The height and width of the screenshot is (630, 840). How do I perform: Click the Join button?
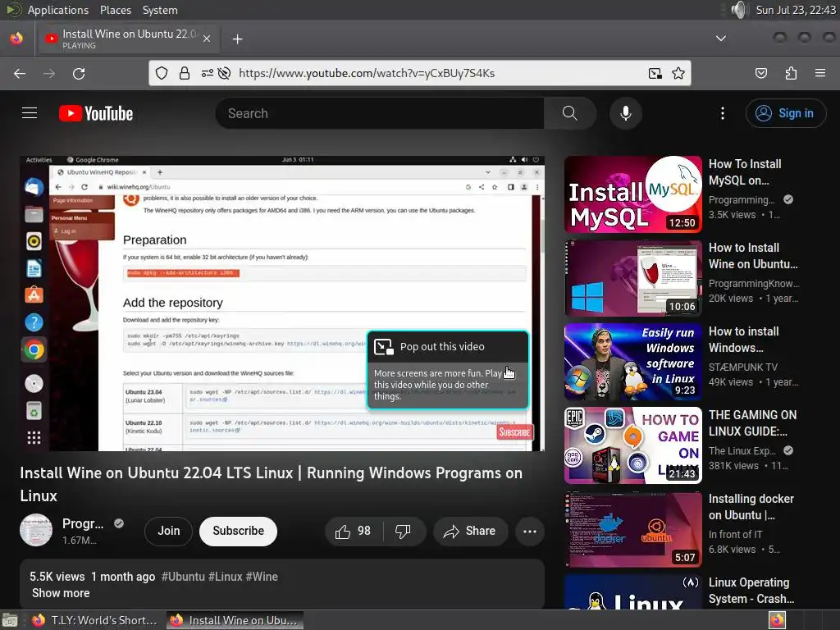[169, 531]
